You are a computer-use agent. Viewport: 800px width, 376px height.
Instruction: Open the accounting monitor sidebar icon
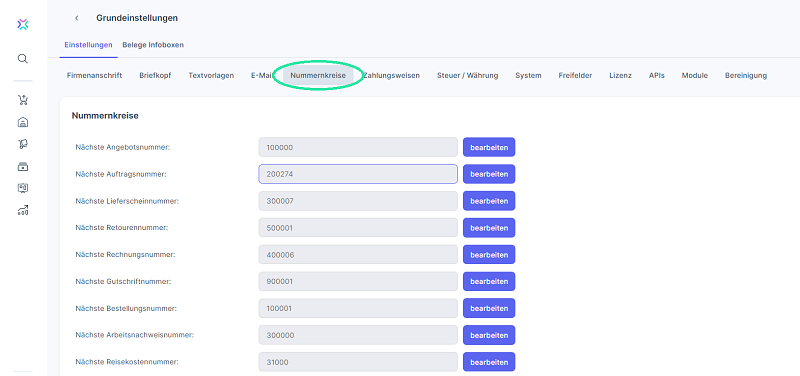22,188
